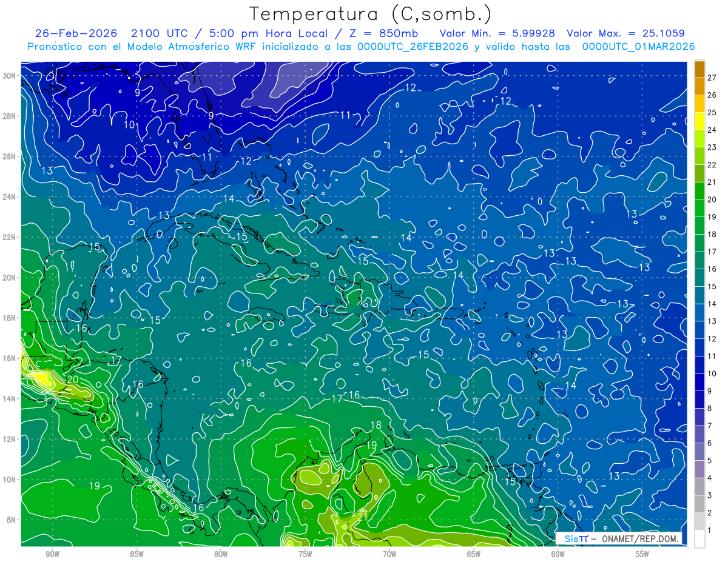Click the color bar tick label 3
The image size is (728, 562).
point(710,496)
